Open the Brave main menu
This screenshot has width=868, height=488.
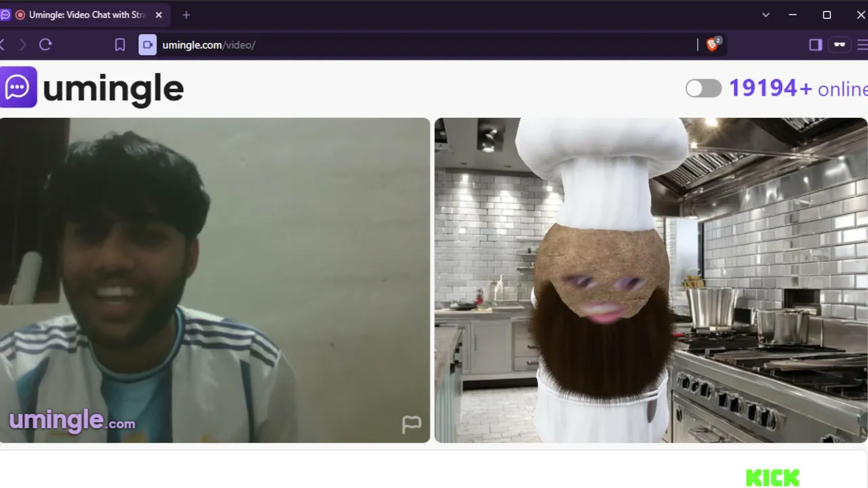[x=863, y=45]
